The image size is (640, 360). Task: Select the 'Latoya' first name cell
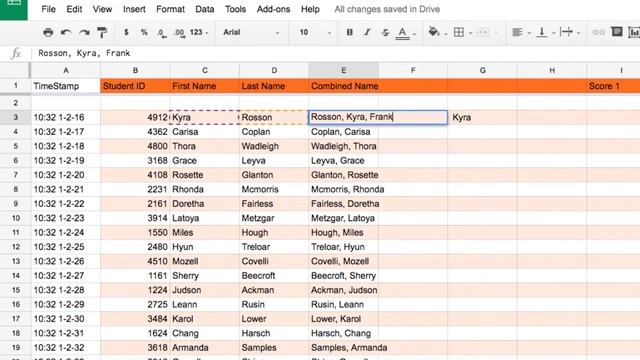(x=204, y=218)
